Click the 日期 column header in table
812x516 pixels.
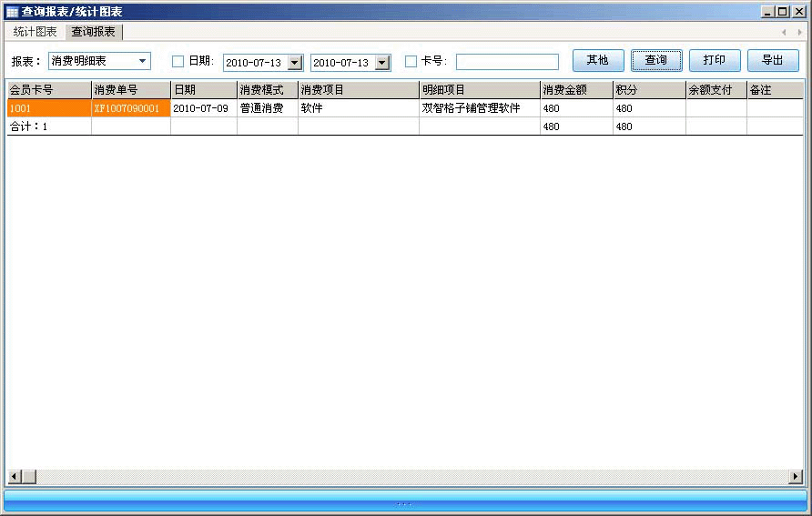pyautogui.click(x=204, y=90)
